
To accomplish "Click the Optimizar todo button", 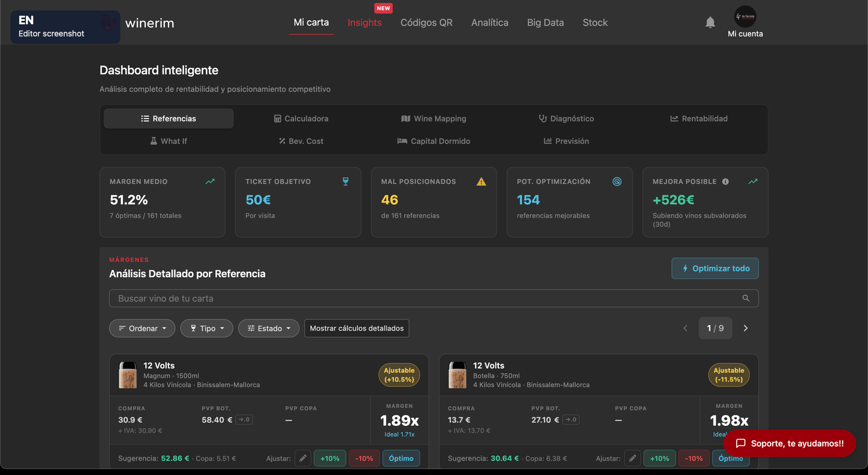I will (x=715, y=268).
